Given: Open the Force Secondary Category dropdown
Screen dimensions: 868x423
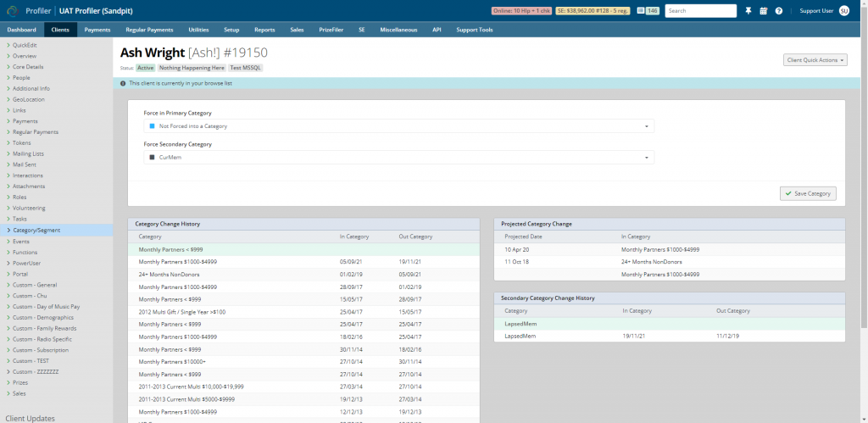Looking at the screenshot, I should [x=398, y=157].
